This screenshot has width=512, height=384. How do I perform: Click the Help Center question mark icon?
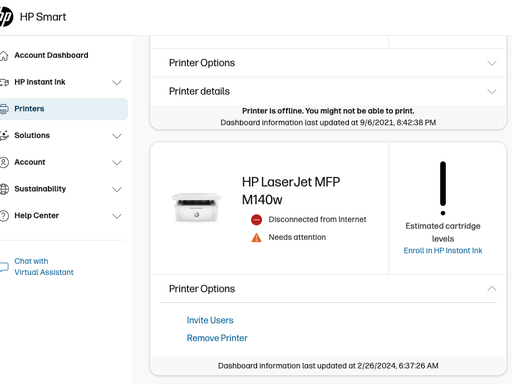tap(4, 216)
